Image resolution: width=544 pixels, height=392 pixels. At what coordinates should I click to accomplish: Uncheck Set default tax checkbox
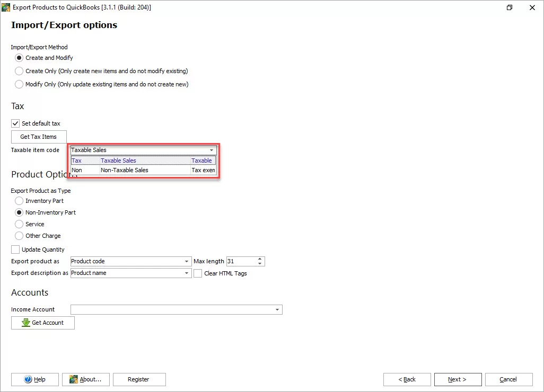15,123
